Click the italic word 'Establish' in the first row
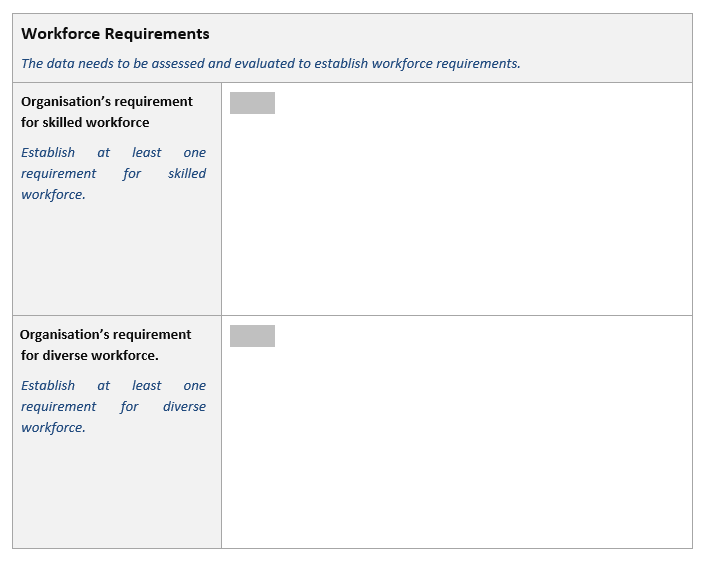Image resolution: width=706 pixels, height=563 pixels. (48, 153)
